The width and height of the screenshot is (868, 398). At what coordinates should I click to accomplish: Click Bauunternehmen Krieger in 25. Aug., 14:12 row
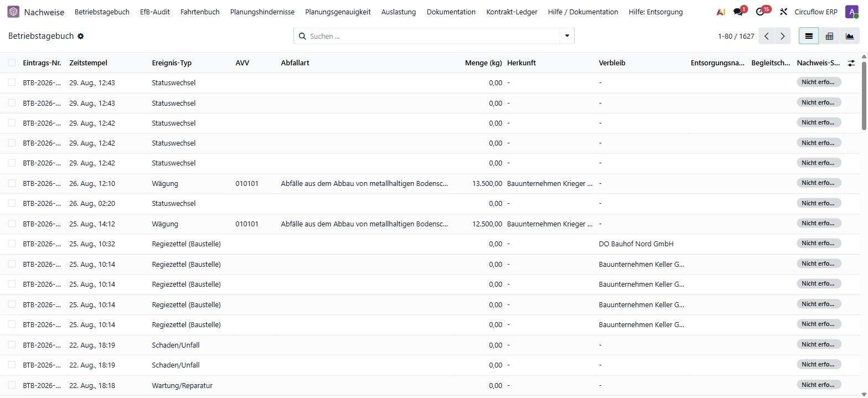click(550, 224)
